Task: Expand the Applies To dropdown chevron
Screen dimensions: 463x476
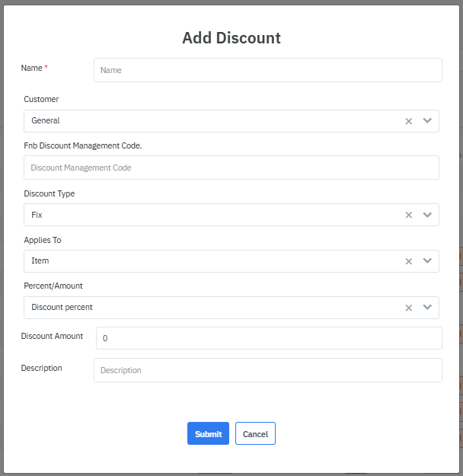Action: (427, 261)
